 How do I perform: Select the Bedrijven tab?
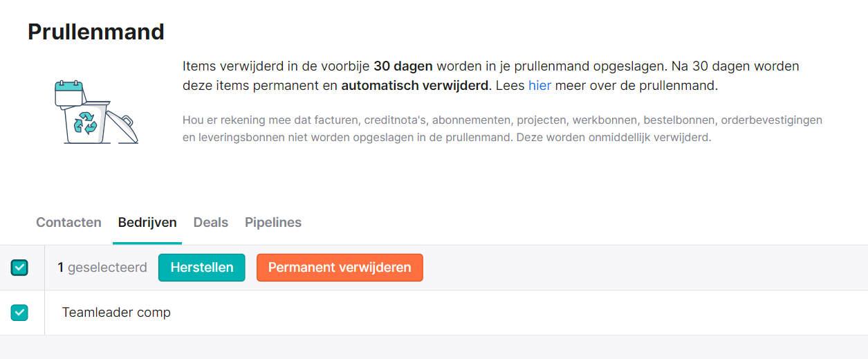pyautogui.click(x=147, y=223)
